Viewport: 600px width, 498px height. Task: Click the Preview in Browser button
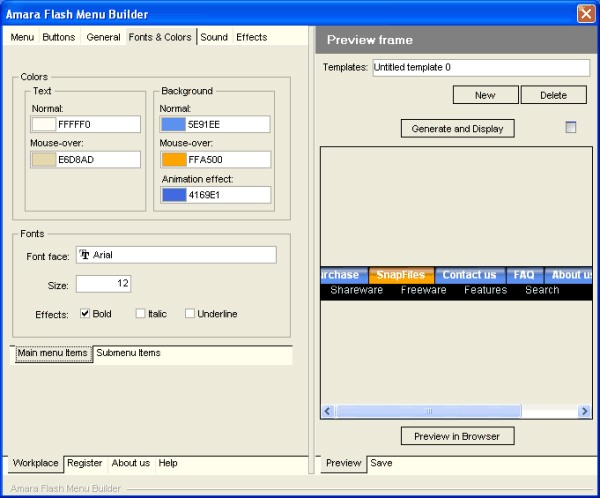[x=457, y=436]
